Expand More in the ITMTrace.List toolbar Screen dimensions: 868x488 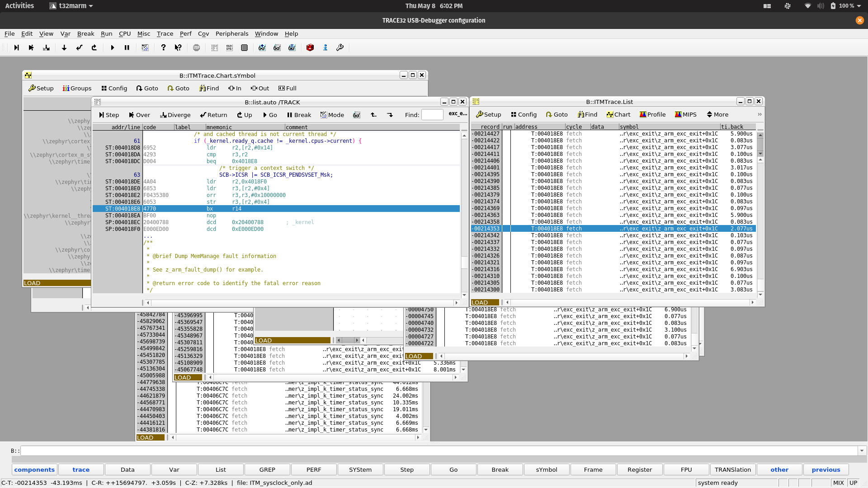[x=717, y=114]
